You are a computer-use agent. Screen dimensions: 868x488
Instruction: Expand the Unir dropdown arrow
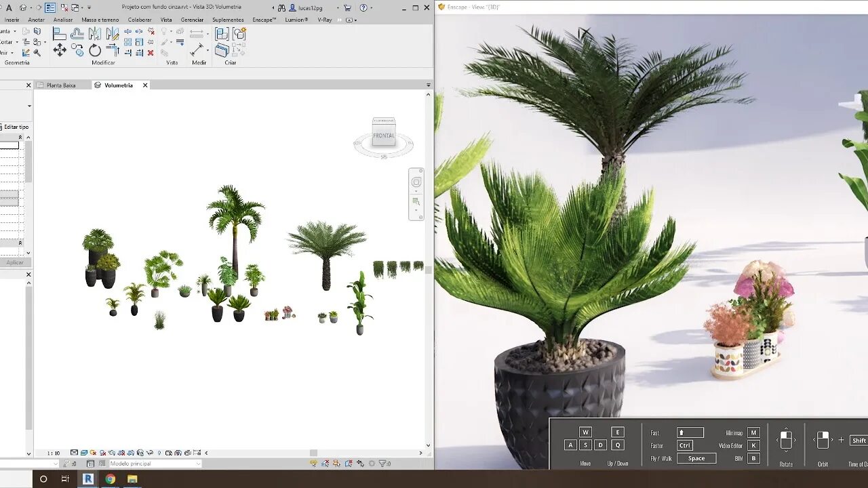pyautogui.click(x=12, y=53)
